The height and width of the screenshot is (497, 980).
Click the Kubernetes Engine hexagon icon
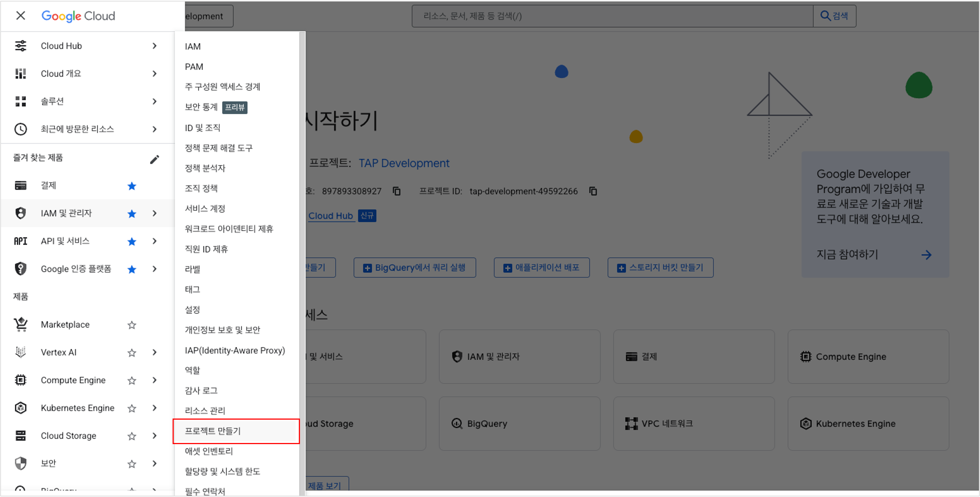20,408
